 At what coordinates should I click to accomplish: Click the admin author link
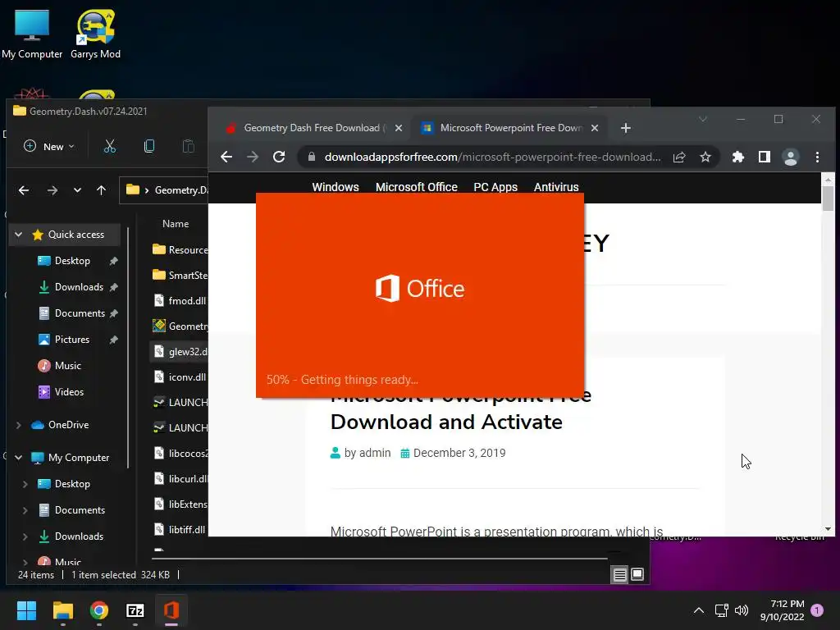(x=375, y=453)
